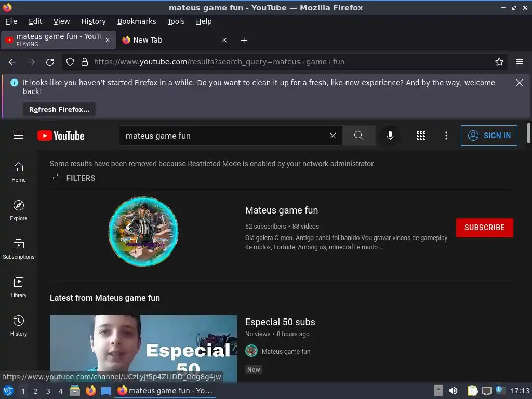Open Library in the sidebar
This screenshot has height=399, width=532.
(19, 287)
